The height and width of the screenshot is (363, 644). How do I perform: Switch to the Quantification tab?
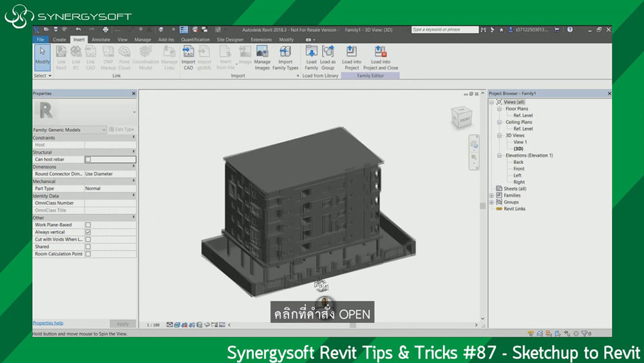pyautogui.click(x=195, y=39)
